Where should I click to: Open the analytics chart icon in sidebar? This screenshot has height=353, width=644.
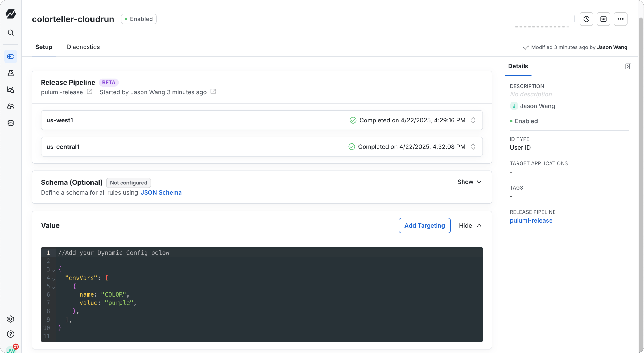[11, 90]
